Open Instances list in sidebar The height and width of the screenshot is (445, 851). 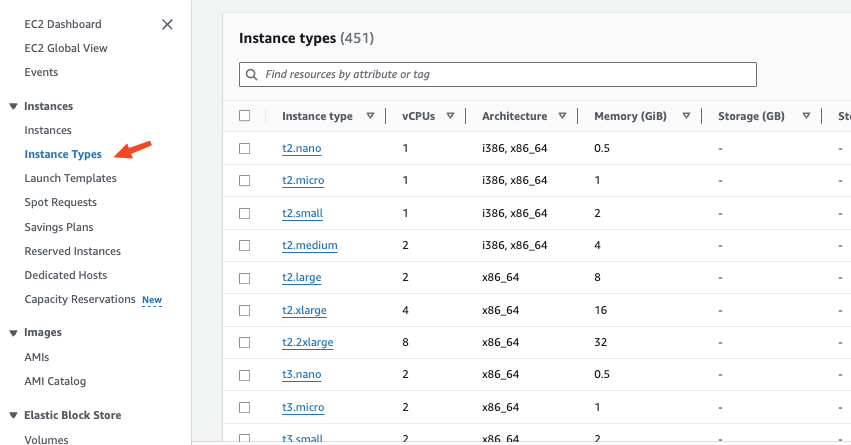click(x=48, y=130)
